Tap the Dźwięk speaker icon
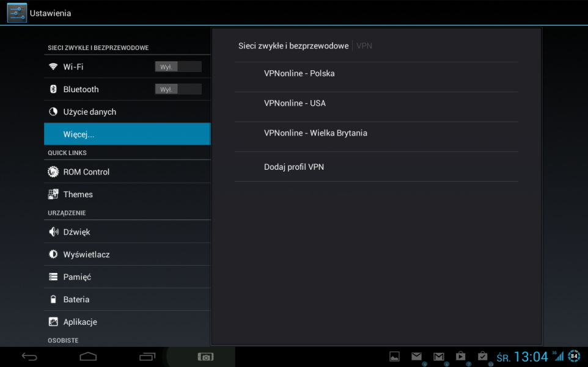Viewport: 588px width, 367px height. point(54,232)
